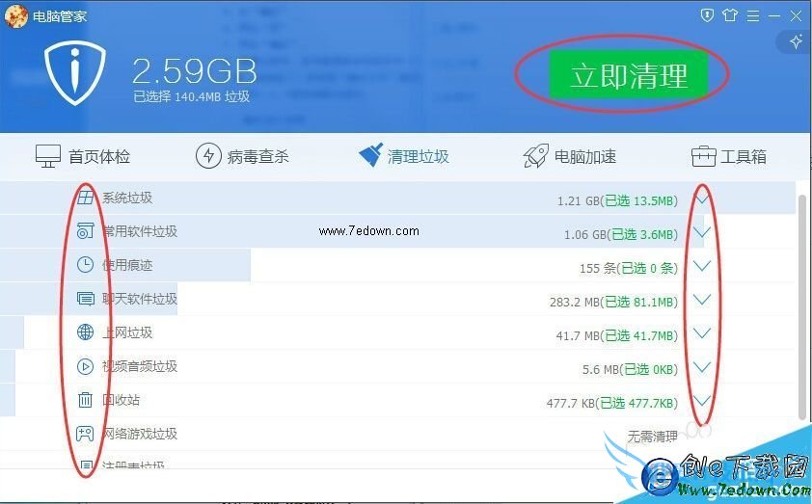The width and height of the screenshot is (812, 504).
Task: Select the 聊天软件垃圾 label
Action: point(139,299)
